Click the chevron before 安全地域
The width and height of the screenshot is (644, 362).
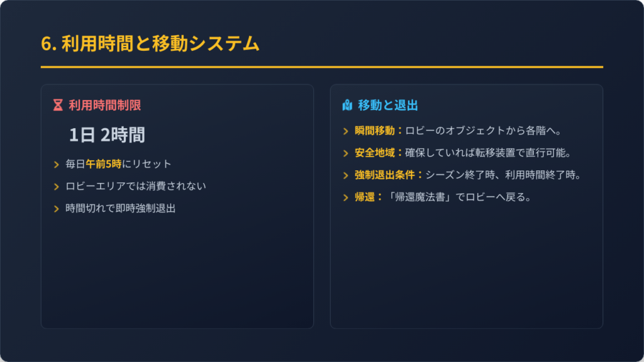[x=346, y=153]
